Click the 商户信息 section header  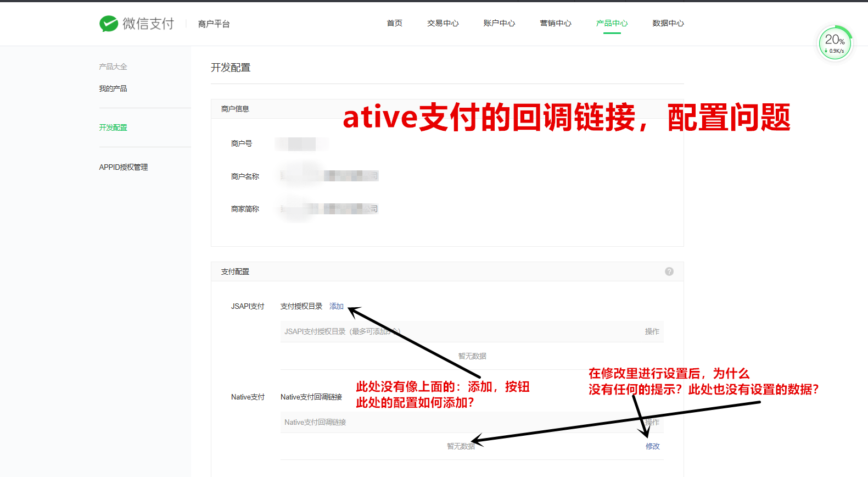click(x=235, y=109)
